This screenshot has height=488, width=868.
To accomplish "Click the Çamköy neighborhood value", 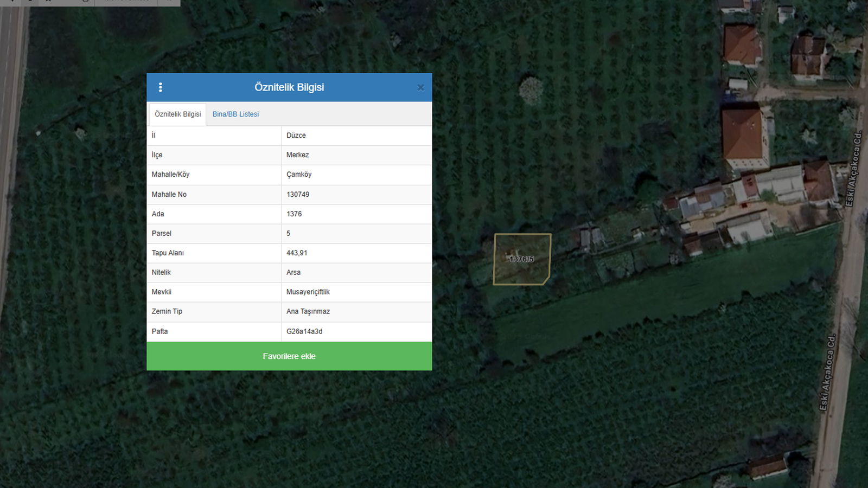I will [x=299, y=175].
